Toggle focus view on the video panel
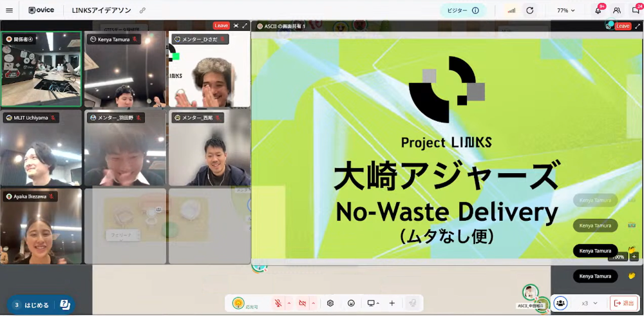The image size is (644, 316). [x=236, y=26]
